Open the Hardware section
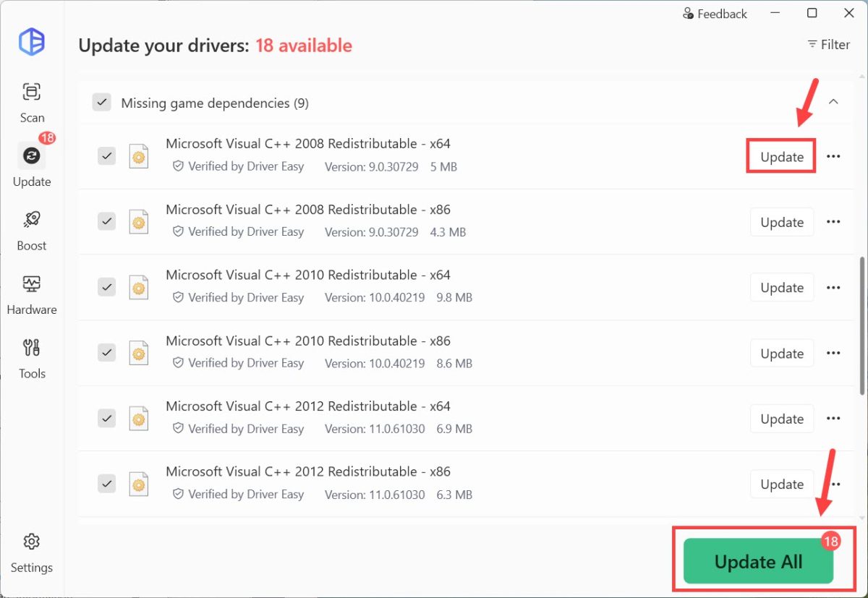 [x=32, y=295]
